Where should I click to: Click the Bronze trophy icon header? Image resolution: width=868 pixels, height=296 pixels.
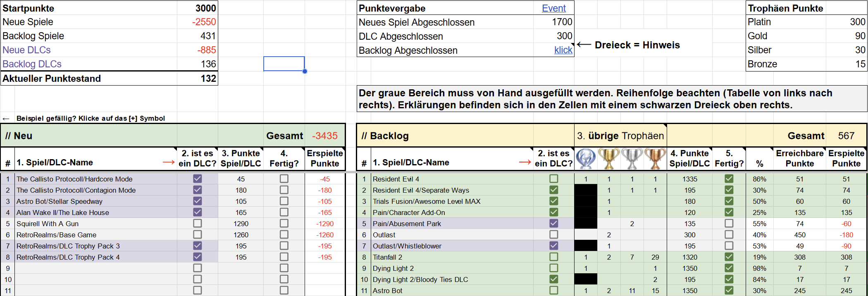pos(655,159)
